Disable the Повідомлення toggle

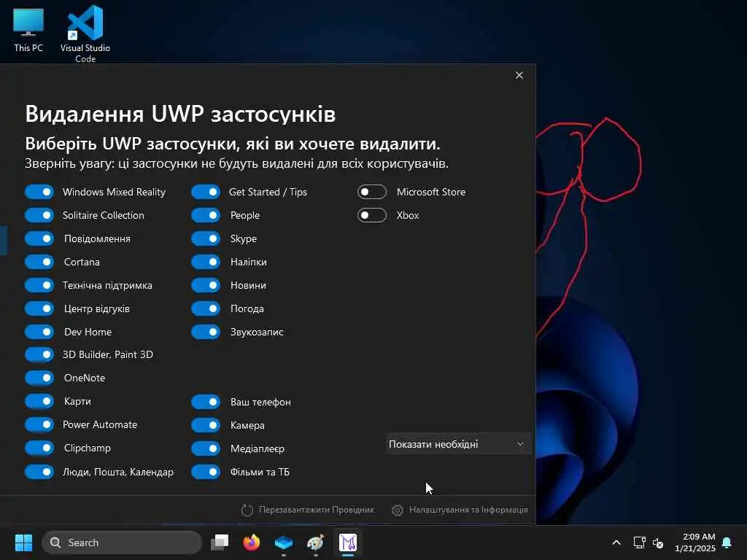tap(39, 238)
